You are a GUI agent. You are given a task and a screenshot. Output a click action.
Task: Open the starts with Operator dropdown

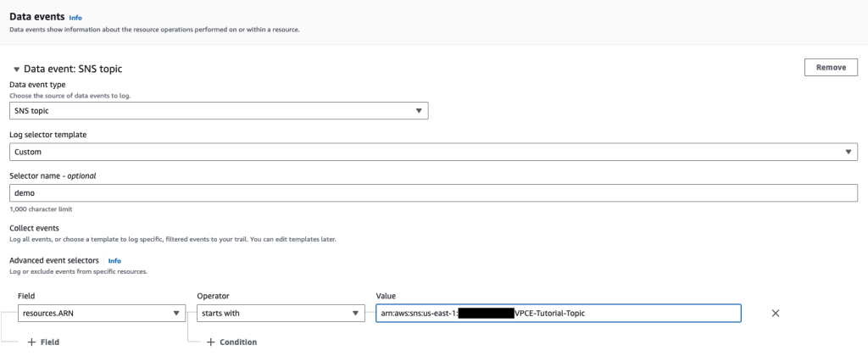281,314
